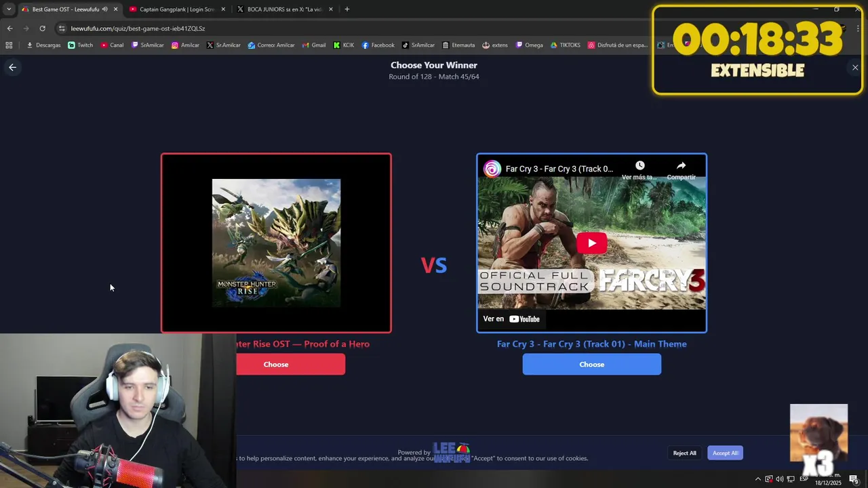
Task: Open the apps grid in bookmarks bar
Action: click(9, 45)
